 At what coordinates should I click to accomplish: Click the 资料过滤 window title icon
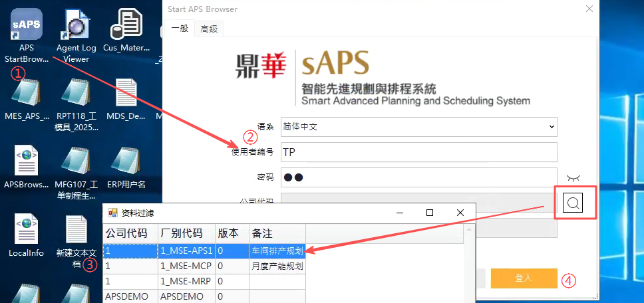tap(112, 213)
